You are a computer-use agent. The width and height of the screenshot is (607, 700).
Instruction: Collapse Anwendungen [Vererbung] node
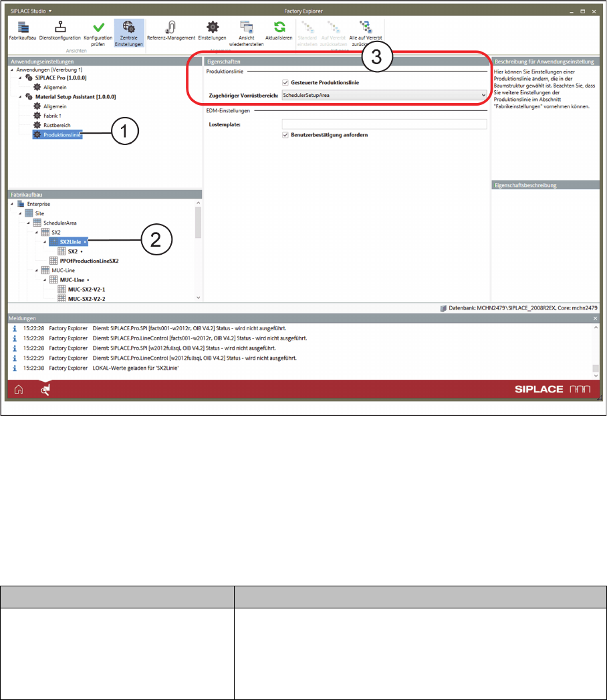[x=12, y=70]
